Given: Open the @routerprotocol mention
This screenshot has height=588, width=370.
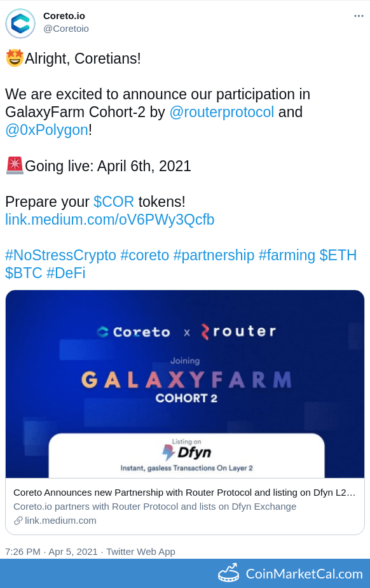Looking at the screenshot, I should pos(222,112).
